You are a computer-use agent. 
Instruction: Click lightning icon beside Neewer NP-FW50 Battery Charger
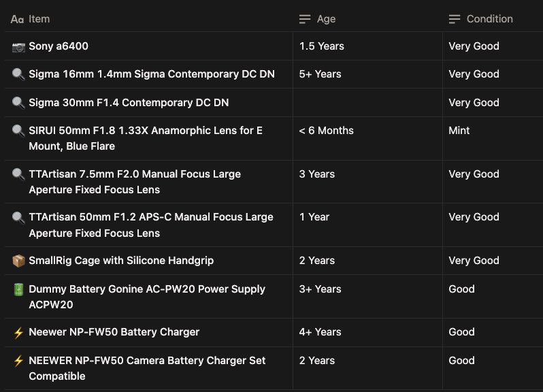point(18,332)
